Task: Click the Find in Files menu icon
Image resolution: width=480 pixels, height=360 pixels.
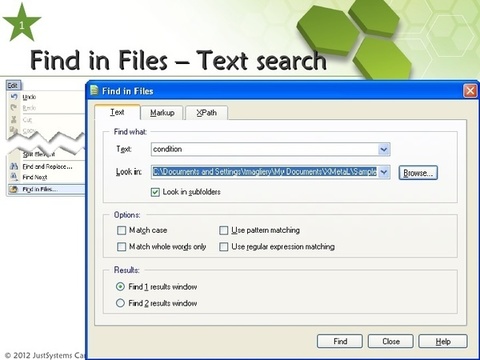Action: [x=14, y=189]
